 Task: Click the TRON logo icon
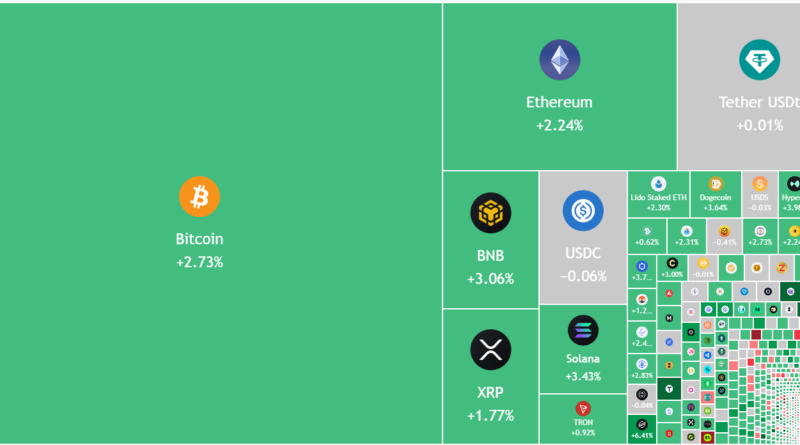(583, 408)
